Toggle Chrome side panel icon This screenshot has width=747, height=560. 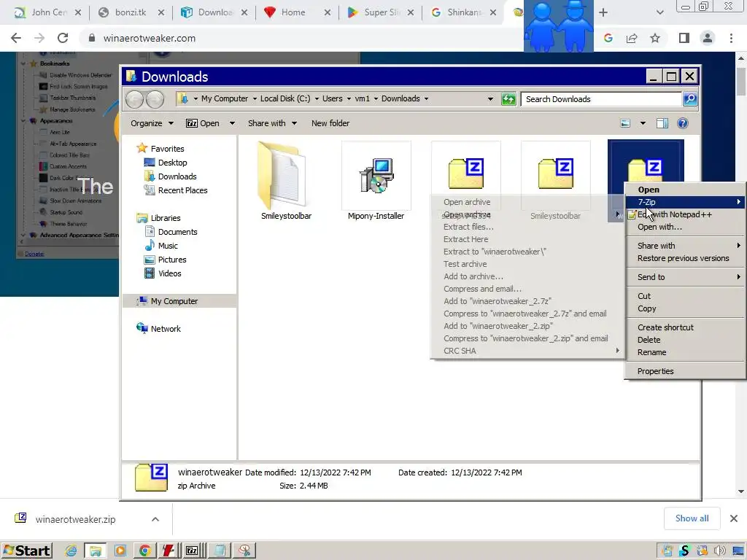(x=684, y=38)
